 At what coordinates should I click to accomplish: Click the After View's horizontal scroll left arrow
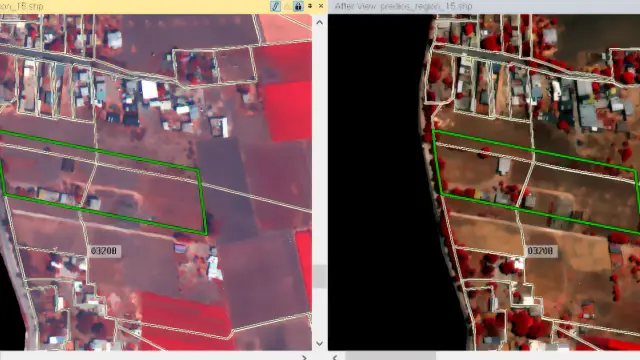335,357
